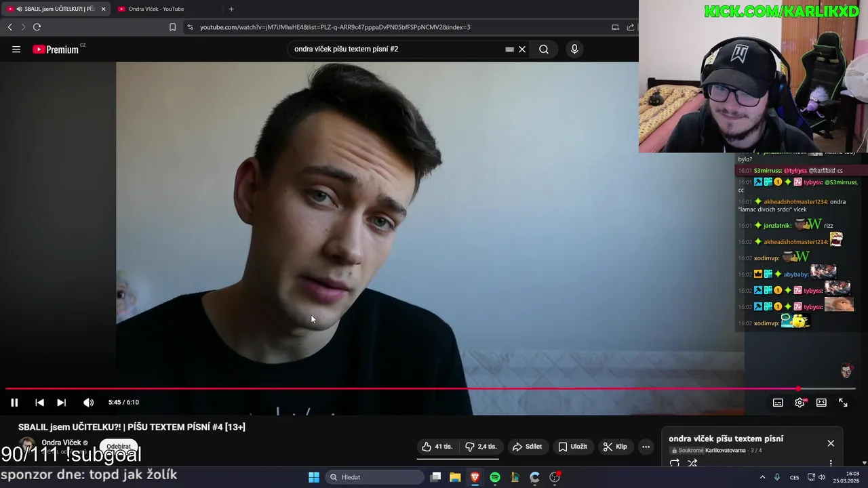Open YouTube hamburger guide menu
Screen dimensions: 868x488
pyautogui.click(x=16, y=49)
